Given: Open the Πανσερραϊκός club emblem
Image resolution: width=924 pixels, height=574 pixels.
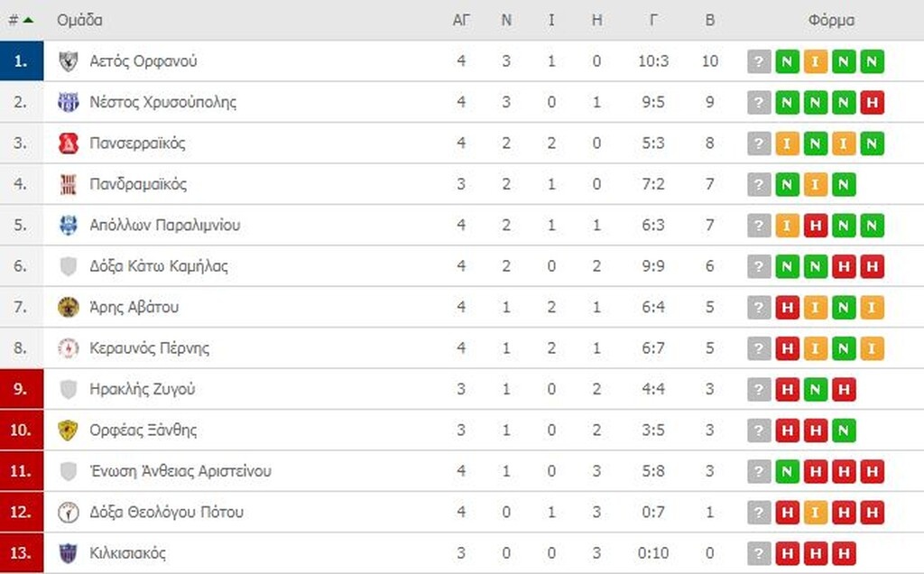Looking at the screenshot, I should click(x=67, y=143).
